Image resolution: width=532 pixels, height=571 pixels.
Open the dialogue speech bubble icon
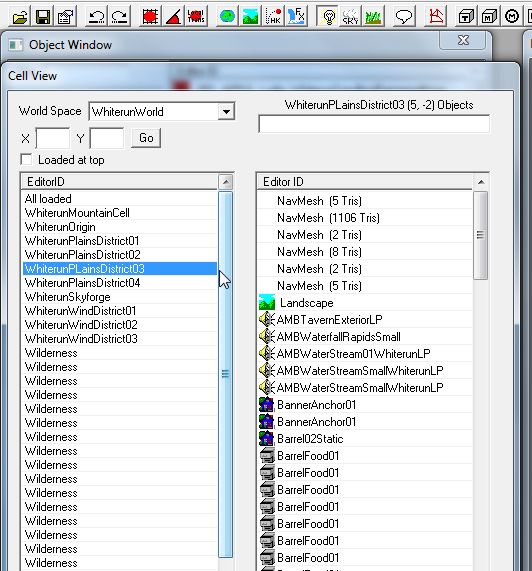click(404, 16)
